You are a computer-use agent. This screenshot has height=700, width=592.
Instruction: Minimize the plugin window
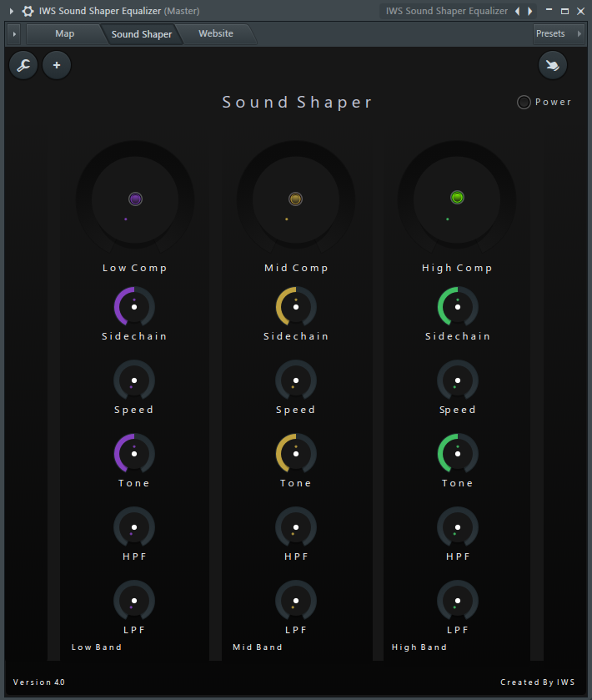pos(549,10)
